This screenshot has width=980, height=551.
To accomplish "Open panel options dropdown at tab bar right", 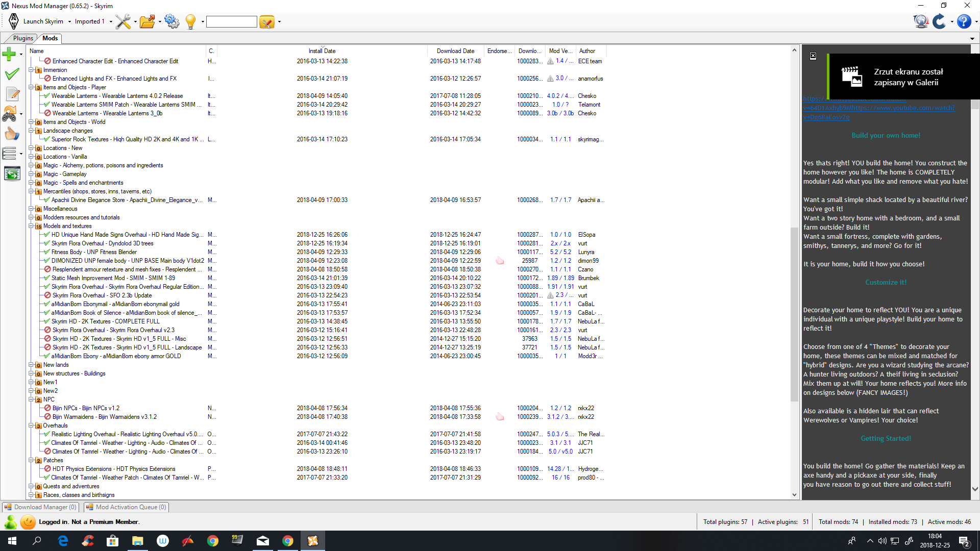I will [972, 39].
